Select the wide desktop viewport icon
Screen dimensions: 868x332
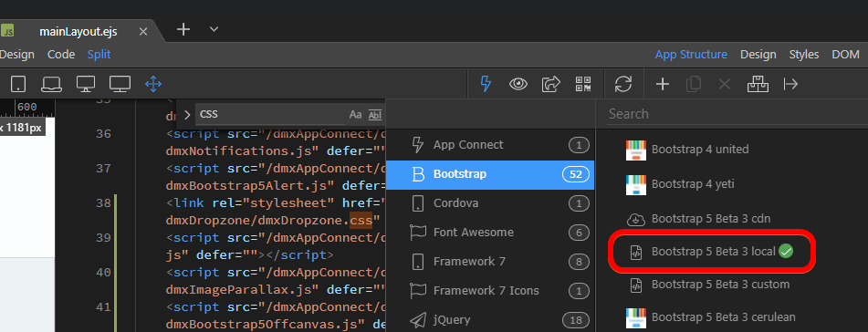tap(120, 84)
